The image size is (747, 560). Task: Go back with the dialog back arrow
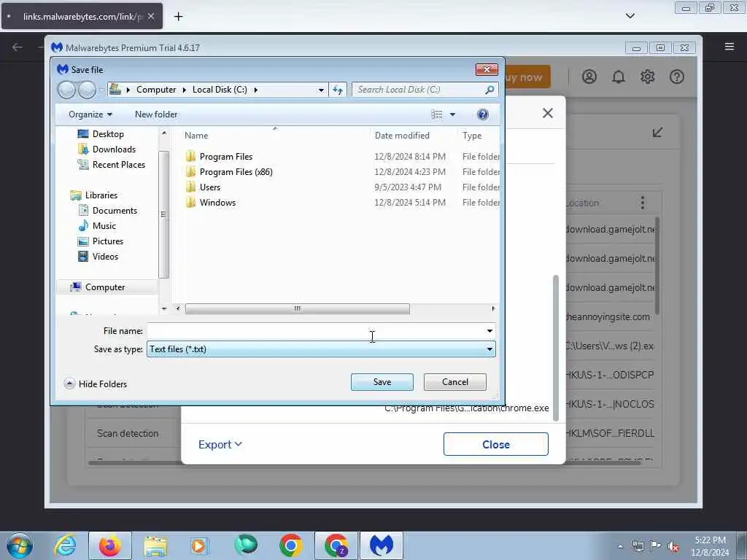66,90
